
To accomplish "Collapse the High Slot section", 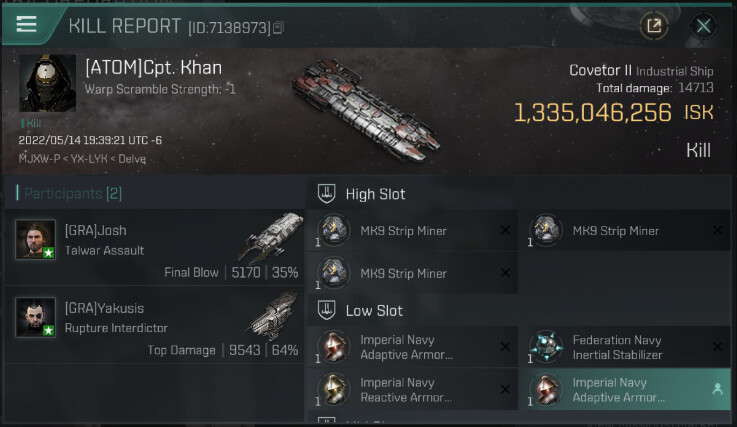I will pos(326,194).
